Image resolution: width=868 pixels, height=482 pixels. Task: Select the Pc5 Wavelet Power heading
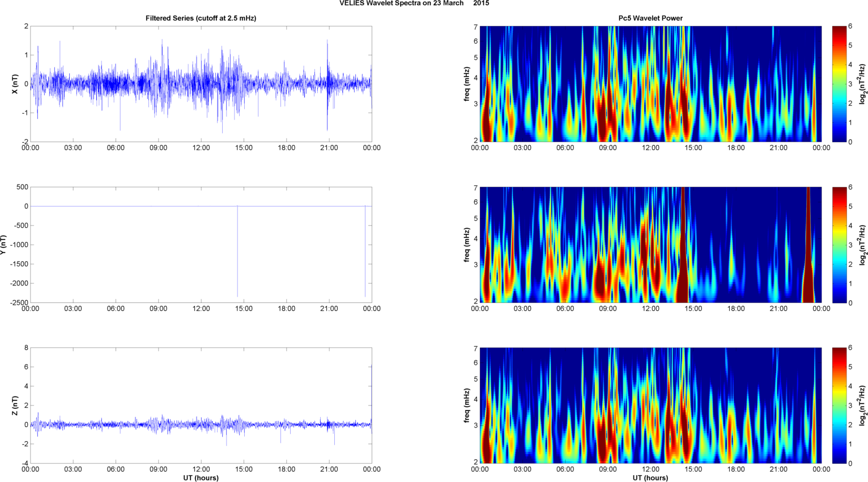tap(650, 18)
